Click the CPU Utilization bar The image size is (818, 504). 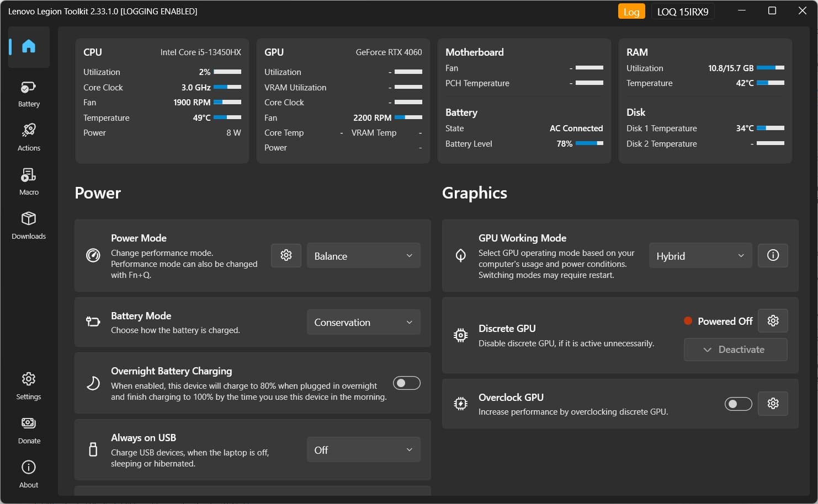[227, 72]
